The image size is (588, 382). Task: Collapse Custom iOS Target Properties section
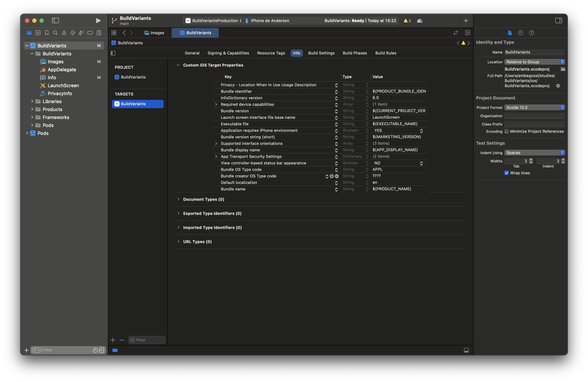[178, 65]
